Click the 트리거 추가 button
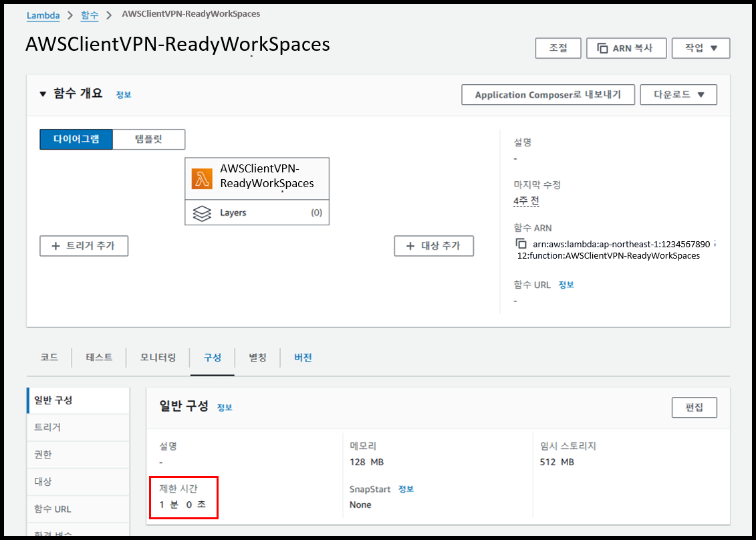This screenshot has width=756, height=540. [84, 246]
